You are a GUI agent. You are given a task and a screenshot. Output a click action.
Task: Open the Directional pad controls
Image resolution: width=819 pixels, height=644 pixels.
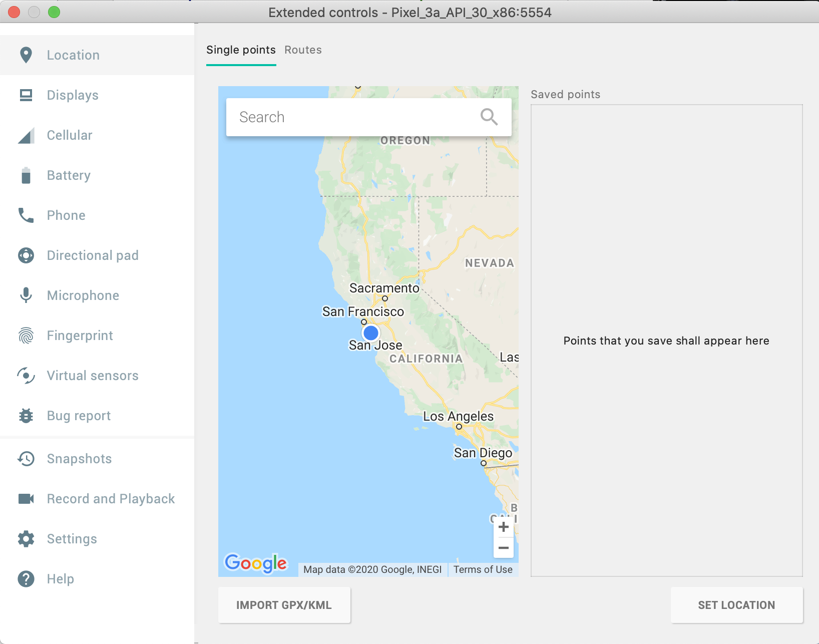92,255
